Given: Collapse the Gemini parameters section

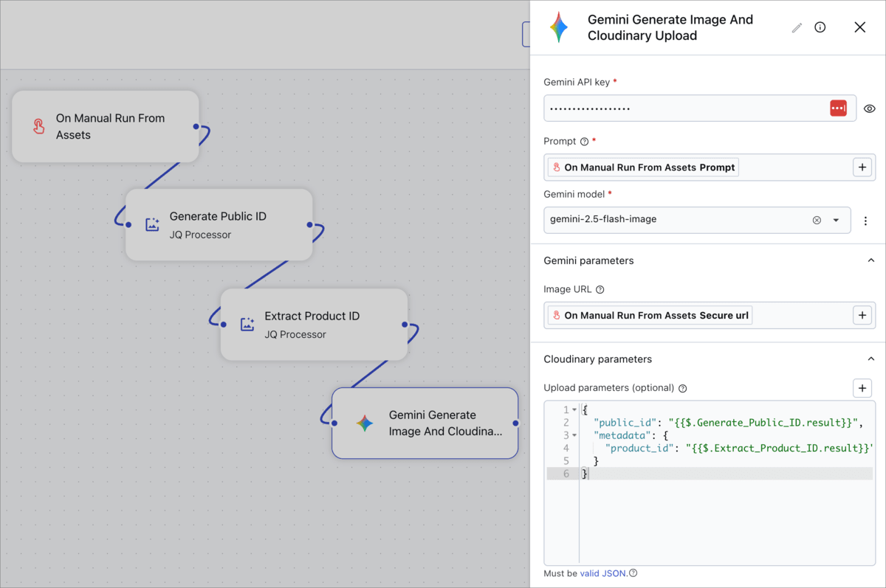Looking at the screenshot, I should [x=870, y=260].
